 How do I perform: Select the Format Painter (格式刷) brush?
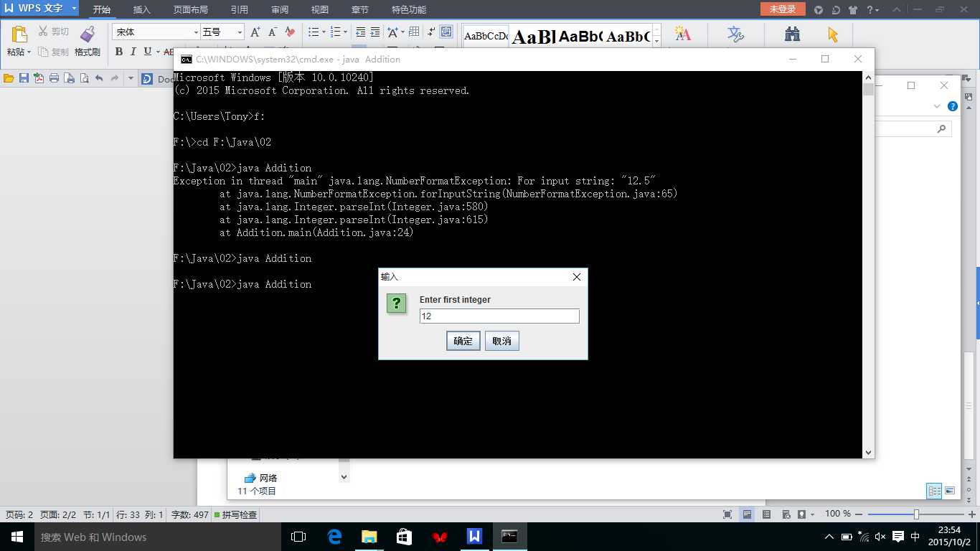[88, 34]
